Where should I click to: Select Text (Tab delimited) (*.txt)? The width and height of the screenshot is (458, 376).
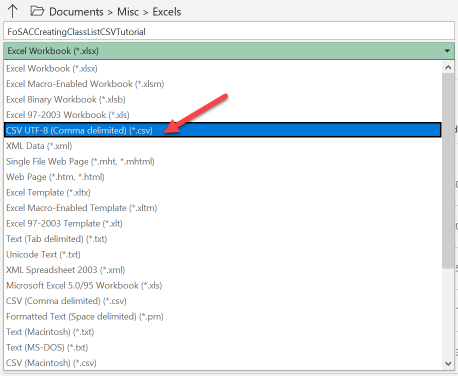(x=223, y=239)
